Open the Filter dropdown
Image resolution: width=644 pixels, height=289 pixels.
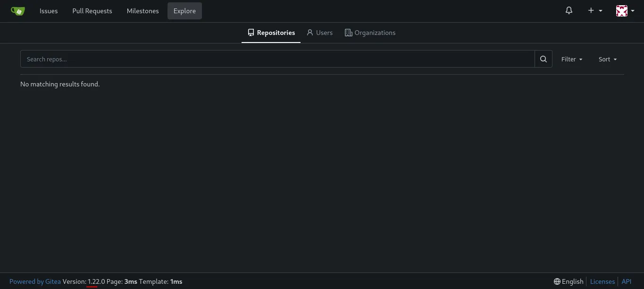572,59
